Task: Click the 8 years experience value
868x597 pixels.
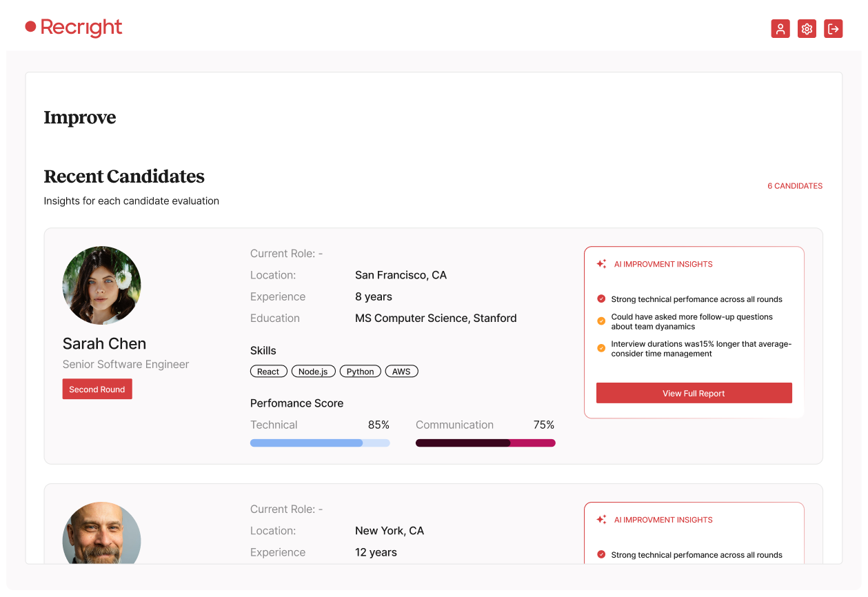Action: 374,296
